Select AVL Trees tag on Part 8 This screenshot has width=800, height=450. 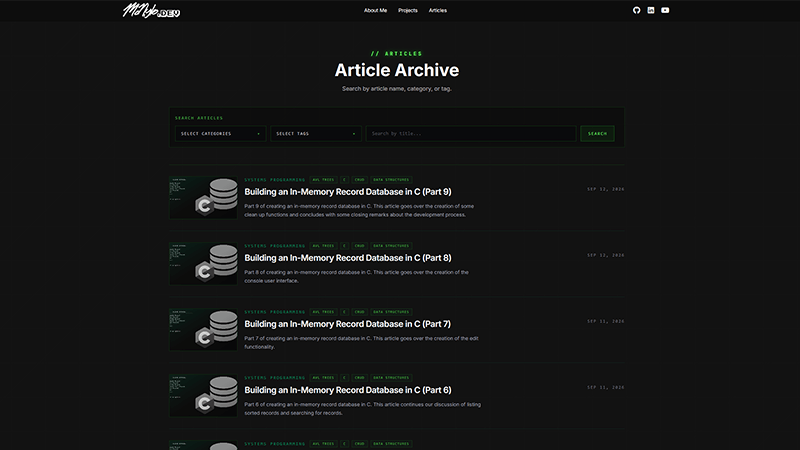point(323,246)
